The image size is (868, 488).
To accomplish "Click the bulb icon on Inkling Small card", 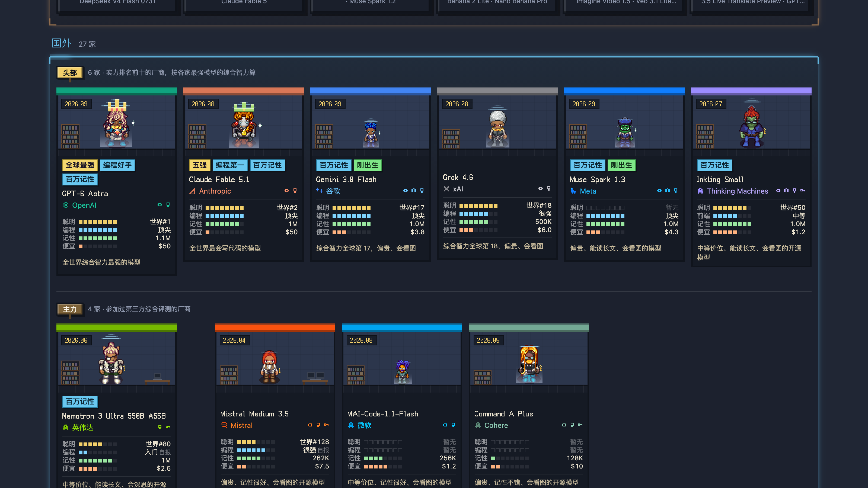I will click(x=794, y=191).
